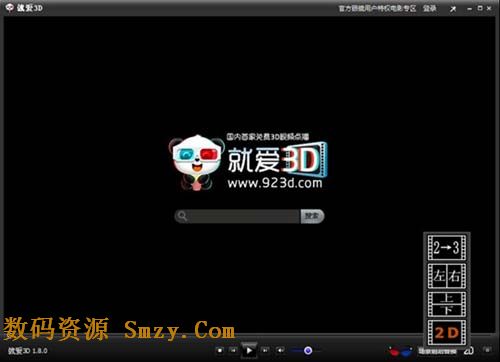Click the 就爱3D 1.8.0 version text
Screen dimensions: 500x362
28,351
